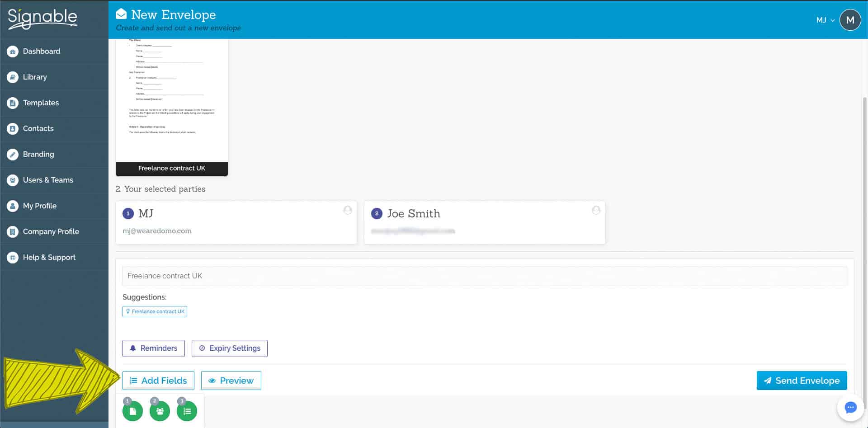
Task: Click the contact icon on Joe Smith card
Action: point(596,210)
